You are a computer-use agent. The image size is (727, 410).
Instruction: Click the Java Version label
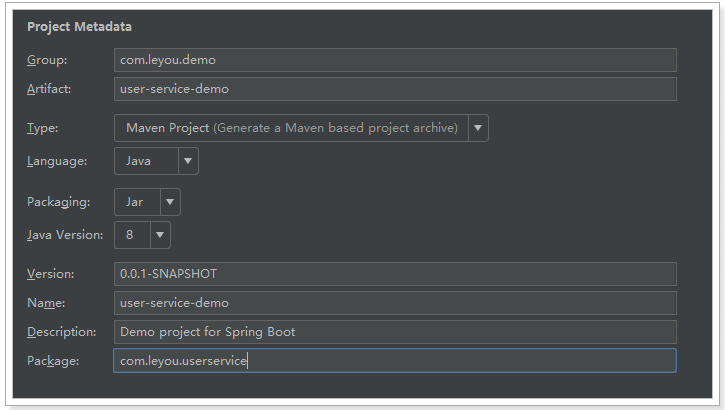pyautogui.click(x=65, y=235)
